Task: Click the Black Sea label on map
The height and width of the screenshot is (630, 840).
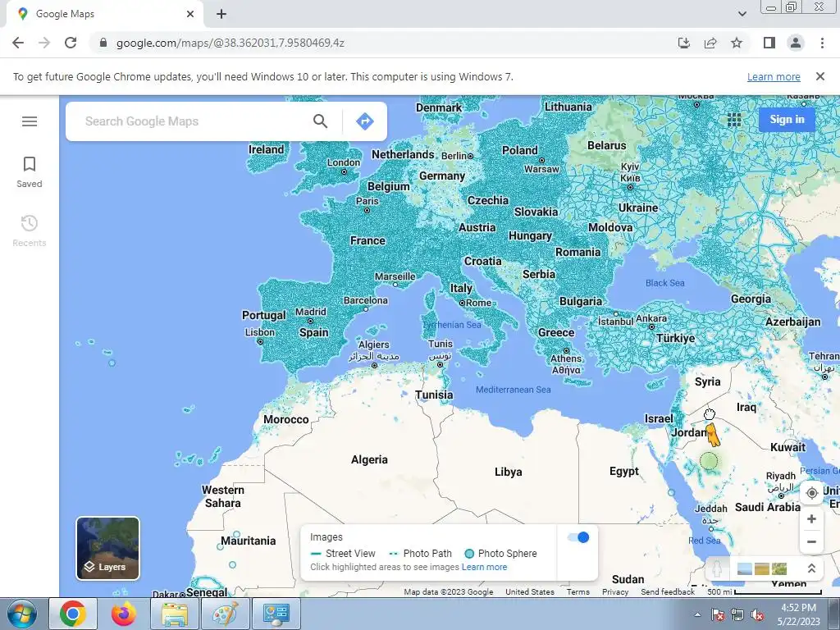Action: tap(664, 283)
